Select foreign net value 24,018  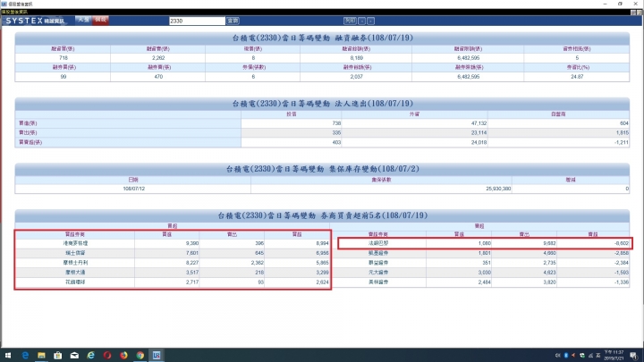click(479, 142)
